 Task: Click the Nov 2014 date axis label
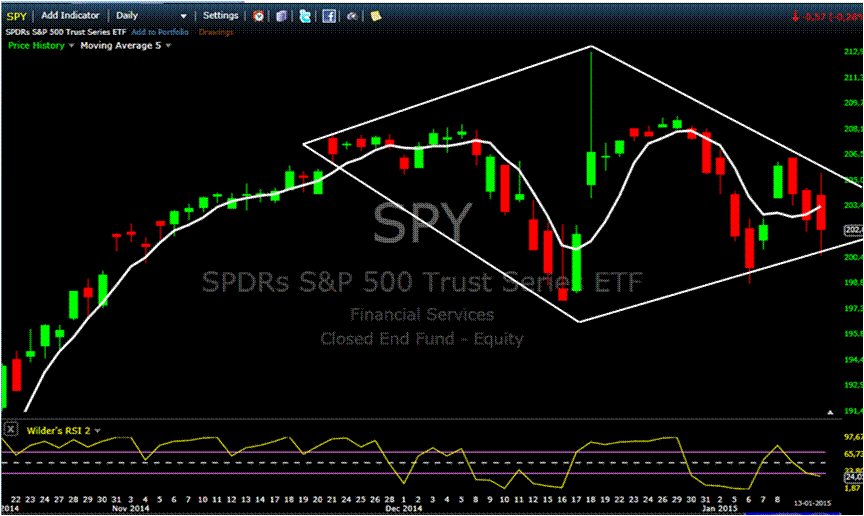point(131,508)
